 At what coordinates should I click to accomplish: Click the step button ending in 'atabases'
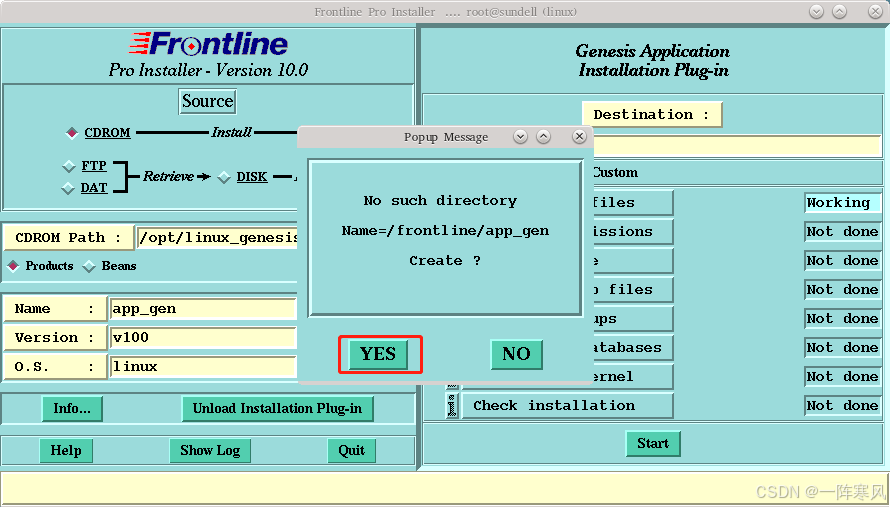click(x=633, y=347)
